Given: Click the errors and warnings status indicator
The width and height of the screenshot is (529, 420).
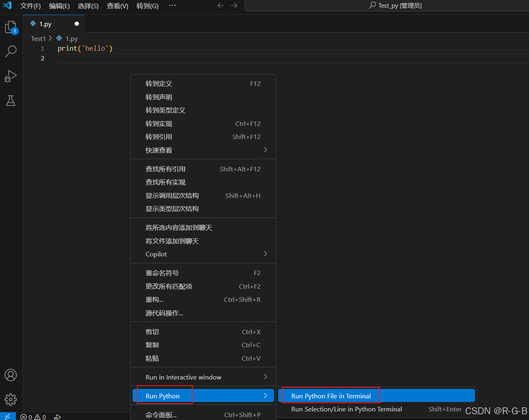Looking at the screenshot, I should [33, 417].
